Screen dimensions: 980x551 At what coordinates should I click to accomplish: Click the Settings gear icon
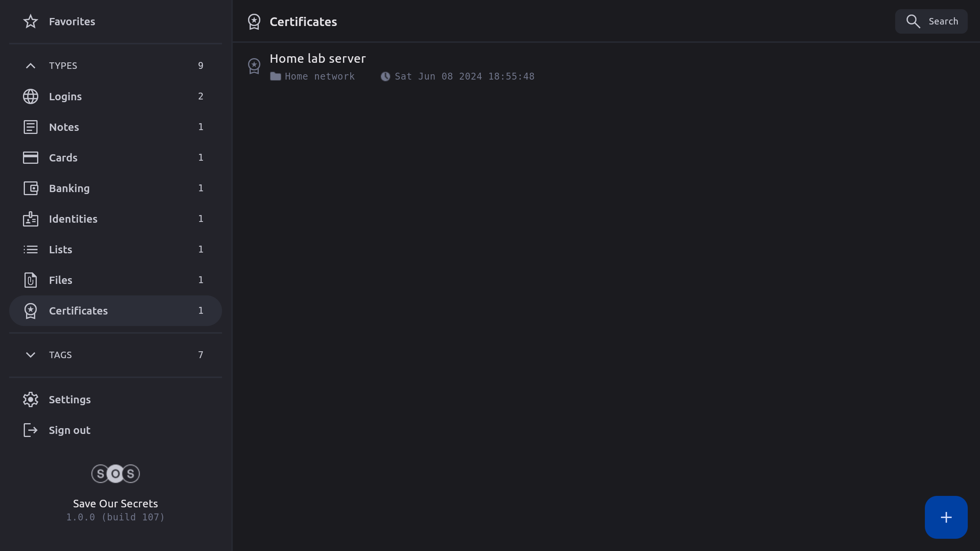click(x=31, y=399)
